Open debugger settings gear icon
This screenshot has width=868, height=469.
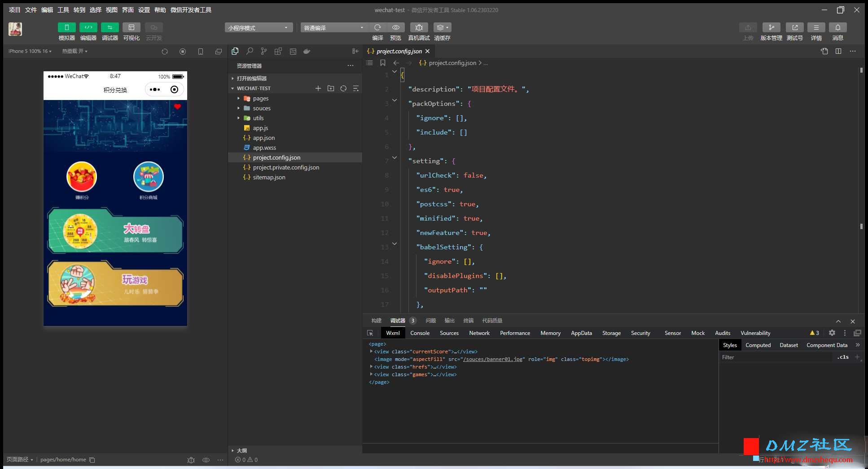tap(832, 333)
